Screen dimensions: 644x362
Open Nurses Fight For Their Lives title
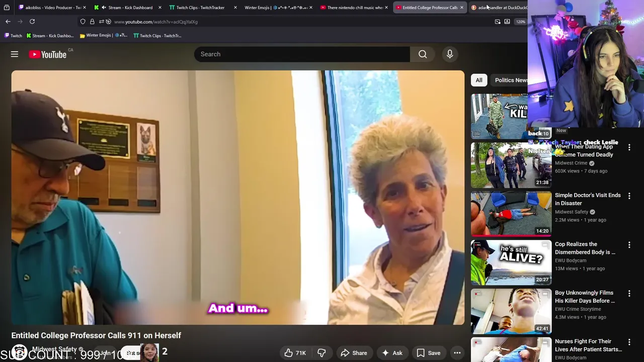tap(588, 345)
